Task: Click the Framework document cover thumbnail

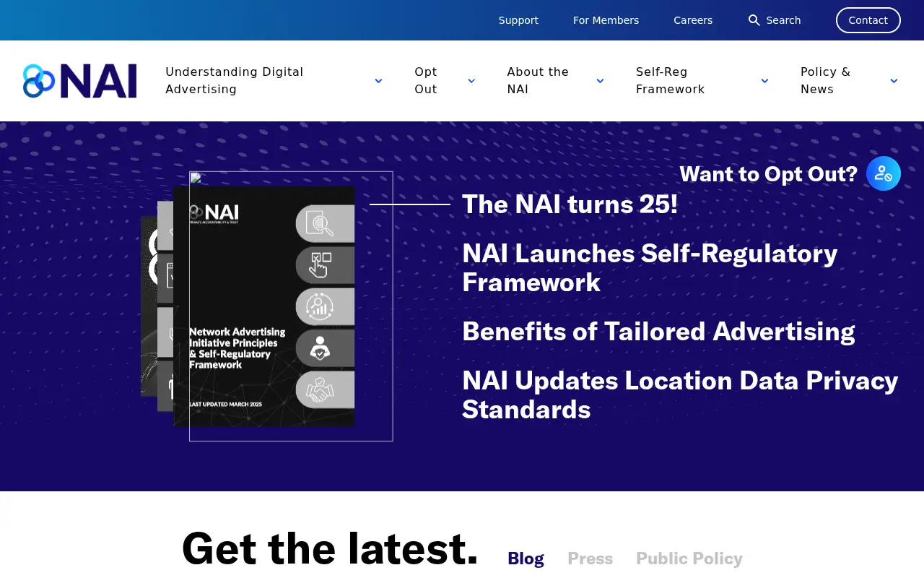Action: tap(264, 306)
